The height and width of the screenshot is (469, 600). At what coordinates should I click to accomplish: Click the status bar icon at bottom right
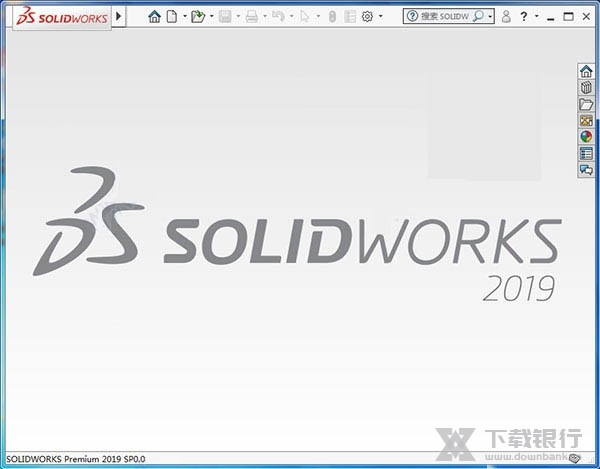click(574, 458)
